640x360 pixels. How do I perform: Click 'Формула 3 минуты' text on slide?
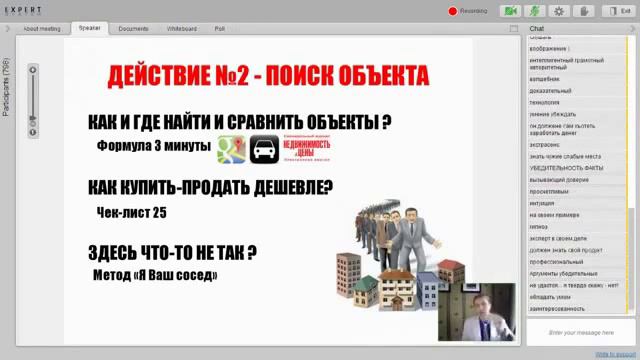point(154,146)
